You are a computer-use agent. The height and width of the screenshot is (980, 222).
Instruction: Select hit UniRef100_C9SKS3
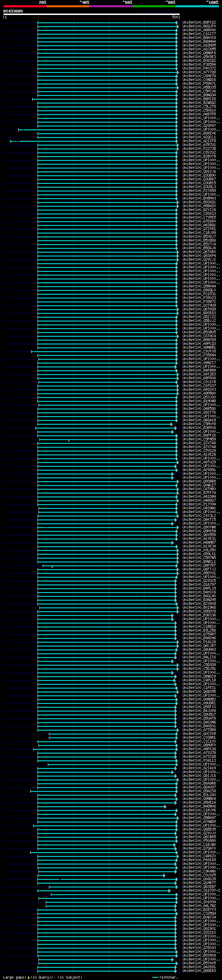coord(199,213)
